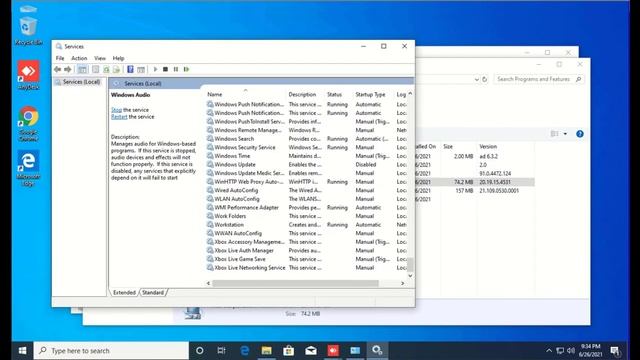This screenshot has height=360, width=640.
Task: Open the Mail app on the taskbar
Action: [311, 350]
